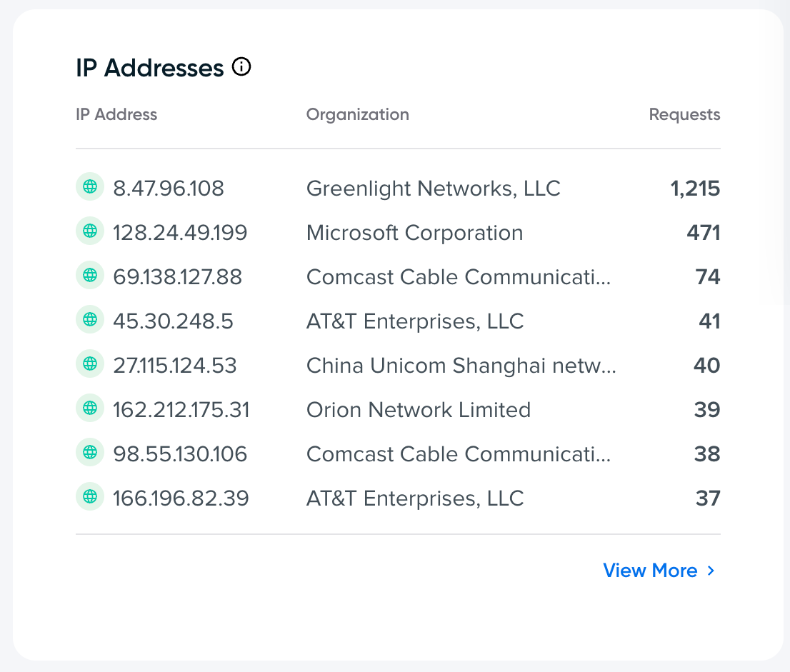
Task: Click globe icon next to 98.55.130.106
Action: tap(90, 453)
